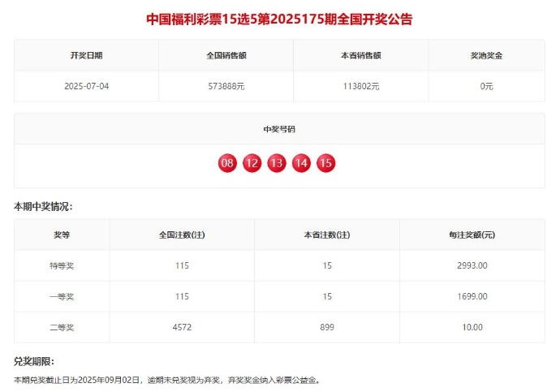Click the 奖等 column header
556x392 pixels.
62,235
